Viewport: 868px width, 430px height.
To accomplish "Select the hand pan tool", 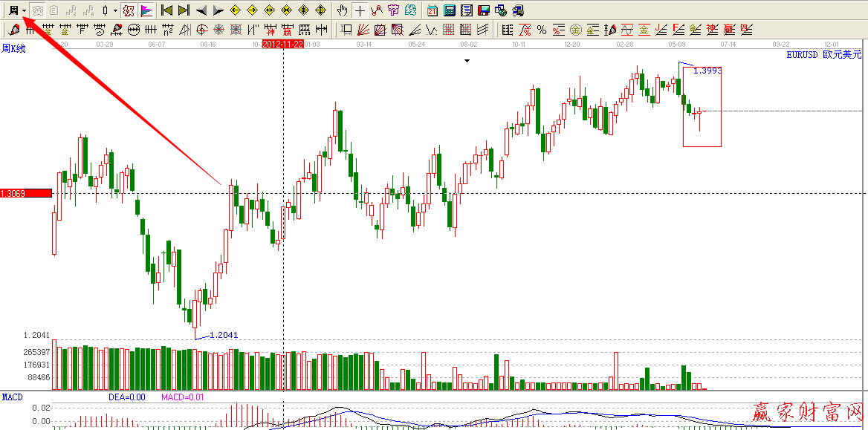I will (x=342, y=10).
